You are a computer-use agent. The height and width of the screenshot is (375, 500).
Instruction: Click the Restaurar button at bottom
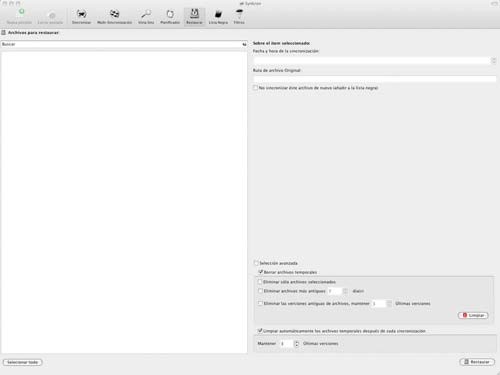(x=477, y=362)
